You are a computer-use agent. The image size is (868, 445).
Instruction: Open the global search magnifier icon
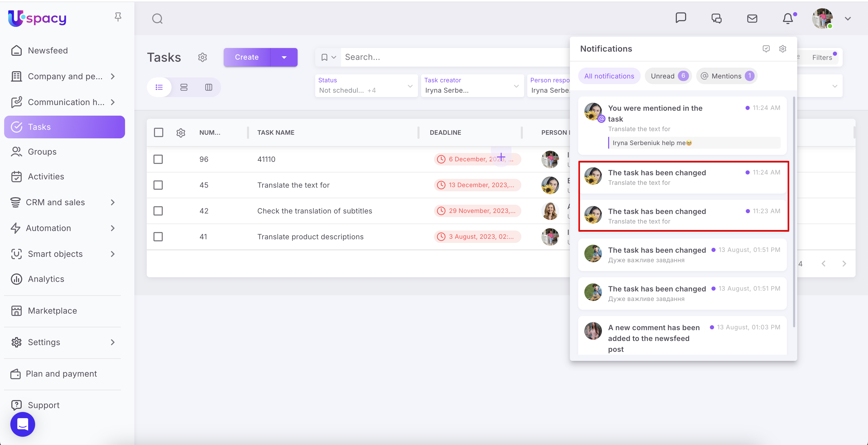click(x=157, y=19)
